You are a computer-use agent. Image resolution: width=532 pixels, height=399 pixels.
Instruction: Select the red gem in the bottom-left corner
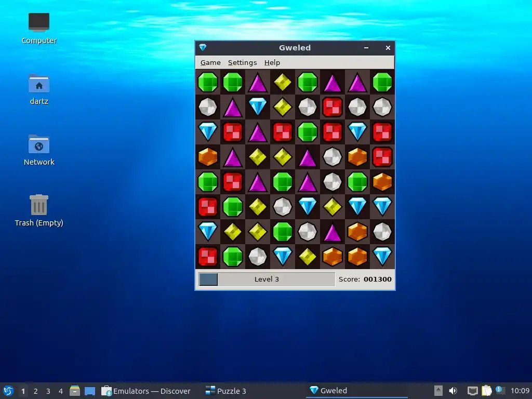(208, 257)
